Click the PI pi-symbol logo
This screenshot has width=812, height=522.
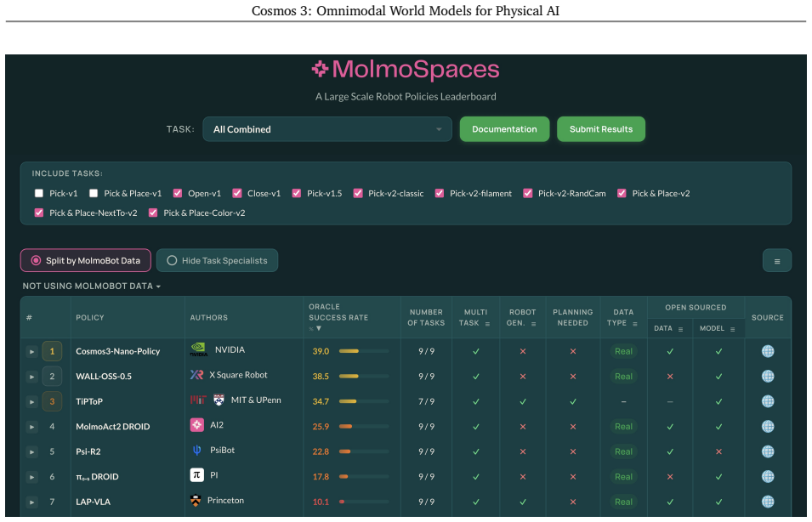(x=196, y=475)
